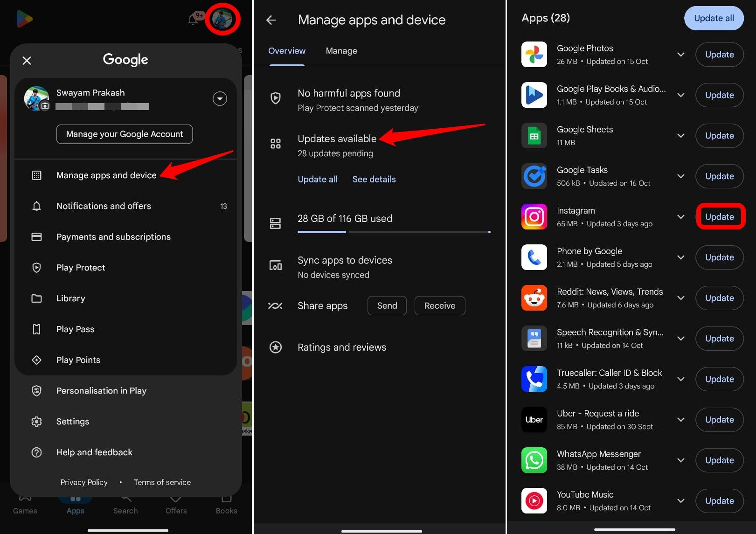756x534 pixels.
Task: Tap the Google Tasks app icon
Action: pyautogui.click(x=534, y=176)
